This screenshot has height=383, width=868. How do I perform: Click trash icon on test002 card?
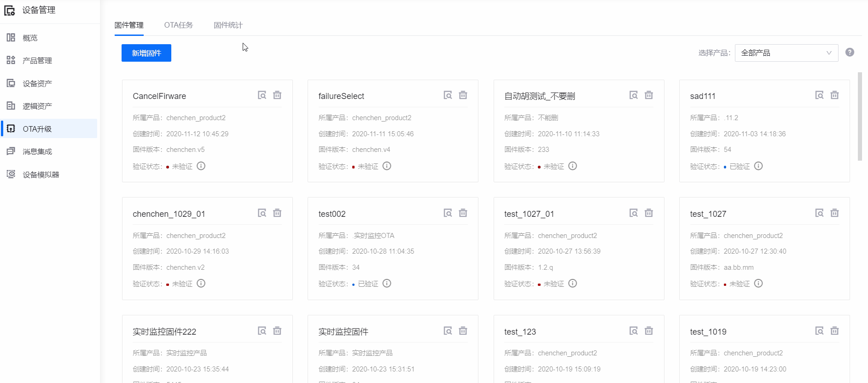(463, 213)
